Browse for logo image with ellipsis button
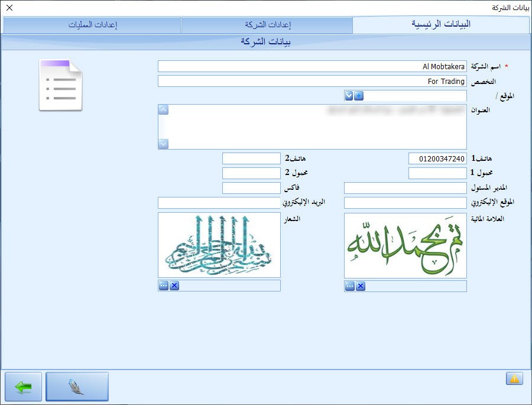The height and width of the screenshot is (405, 532). [x=164, y=286]
